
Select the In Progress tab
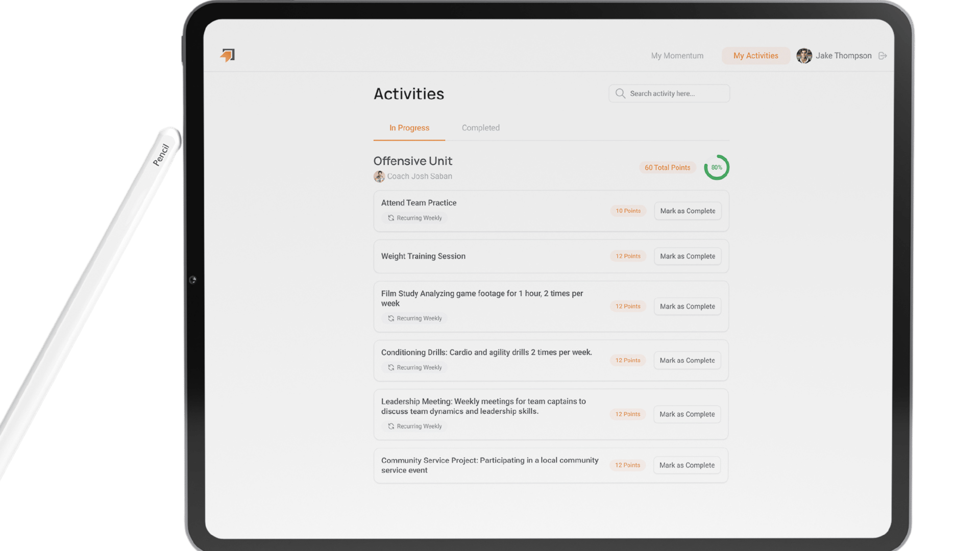coord(409,128)
